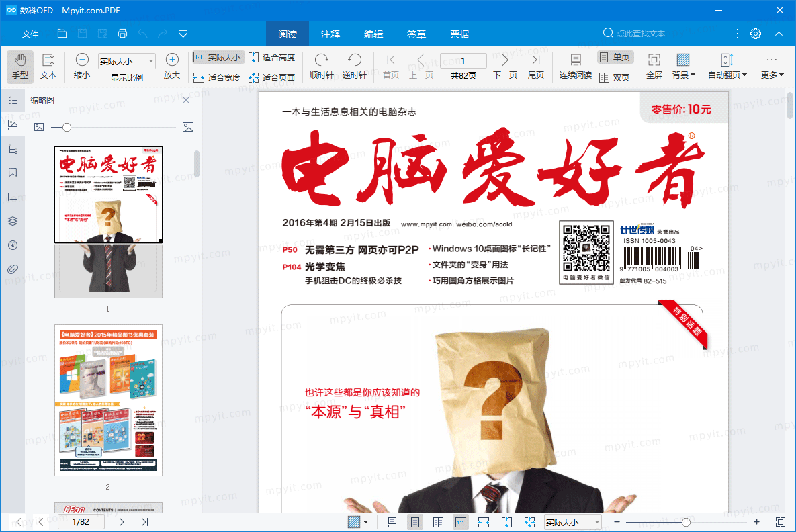Switch to the 签章 tab
The height and width of the screenshot is (532, 796).
coord(416,34)
